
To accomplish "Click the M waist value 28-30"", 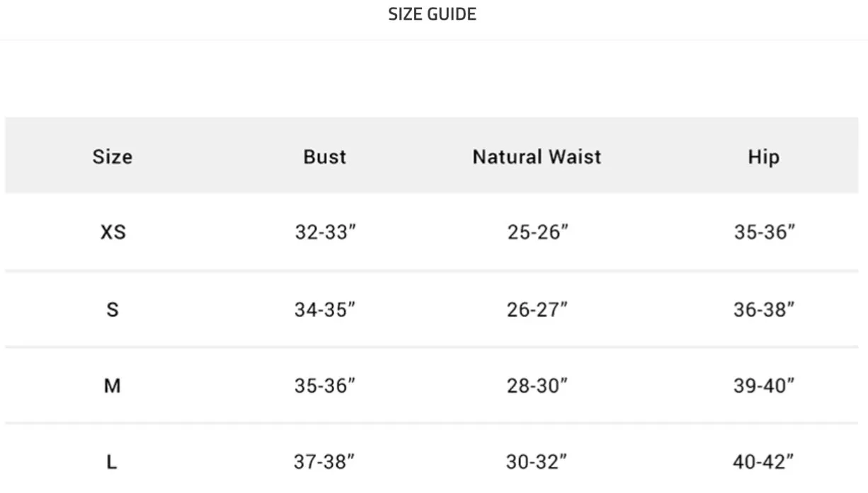I will click(537, 385).
